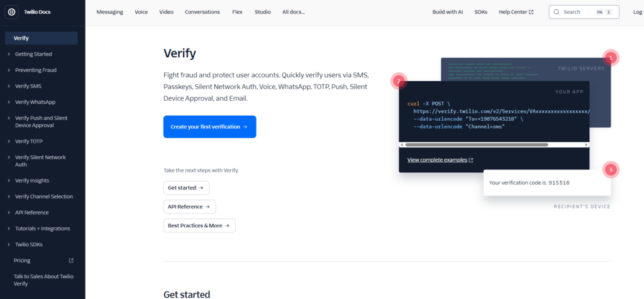The image size is (644, 299).
Task: Click the Verify TOTP sidebar label
Action: pyautogui.click(x=29, y=142)
